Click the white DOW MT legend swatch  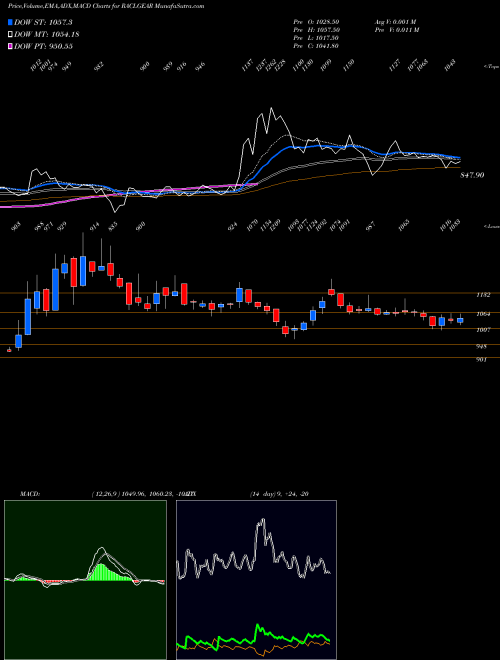[x=10, y=34]
